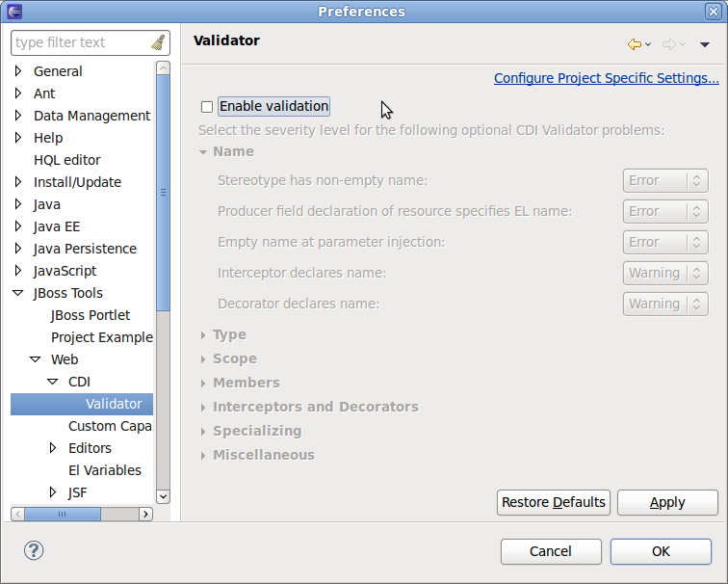Image resolution: width=728 pixels, height=584 pixels.
Task: Enable the validation checkbox
Action: pyautogui.click(x=206, y=107)
